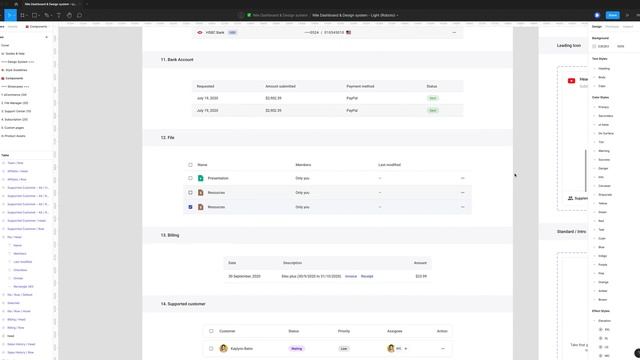
Task: Open the 2. File Manager page
Action: coord(15,103)
